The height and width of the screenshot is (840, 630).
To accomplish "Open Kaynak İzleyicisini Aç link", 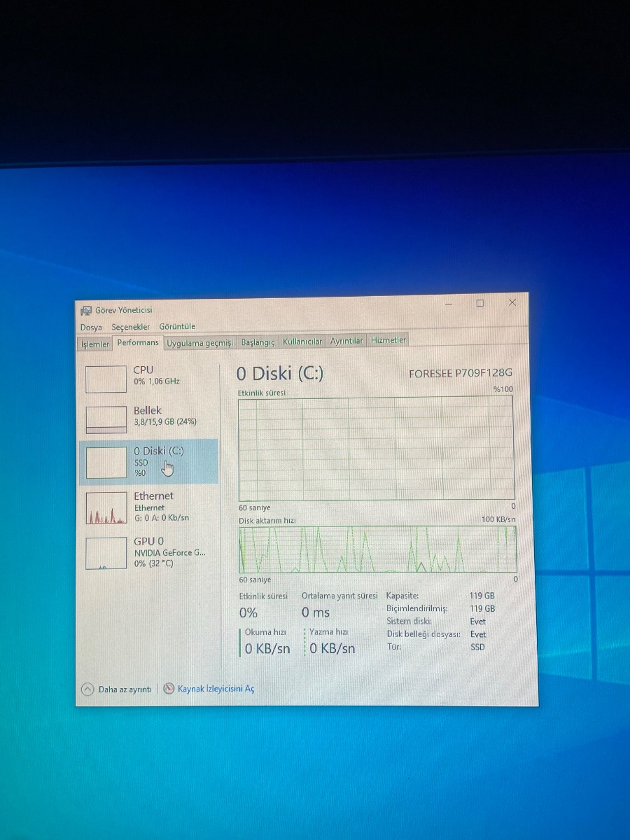I will pos(216,689).
